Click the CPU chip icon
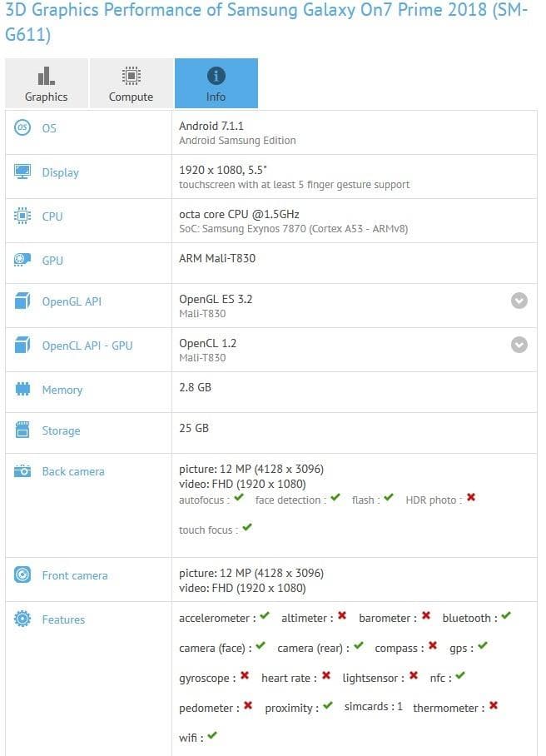 (x=22, y=216)
